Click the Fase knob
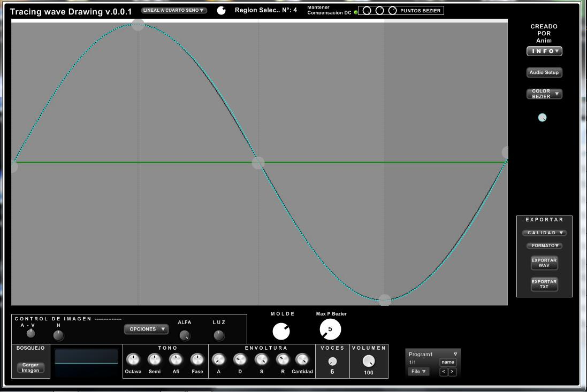Screen dimensions: 587x392 [x=197, y=360]
